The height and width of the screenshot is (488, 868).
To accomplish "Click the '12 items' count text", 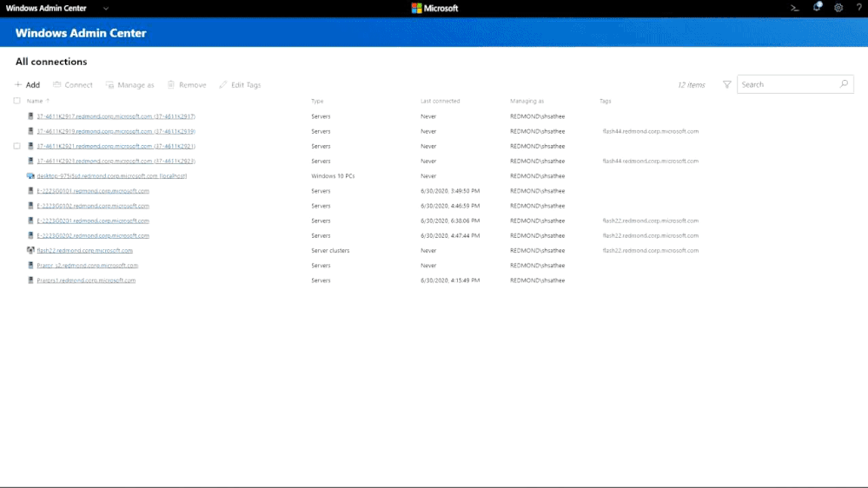I will [x=692, y=84].
